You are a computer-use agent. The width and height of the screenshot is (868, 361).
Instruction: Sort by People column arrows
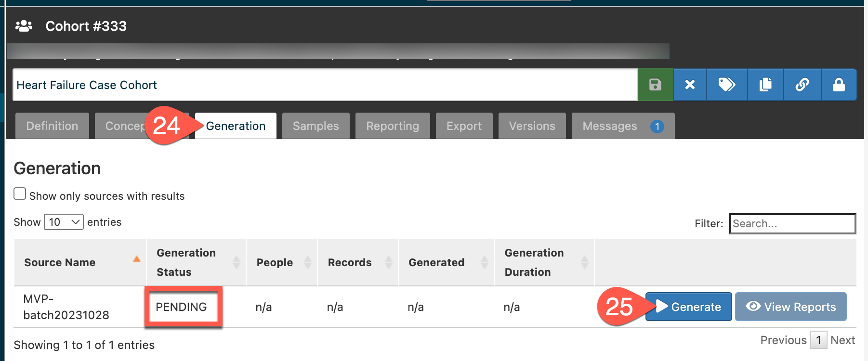[x=308, y=262]
